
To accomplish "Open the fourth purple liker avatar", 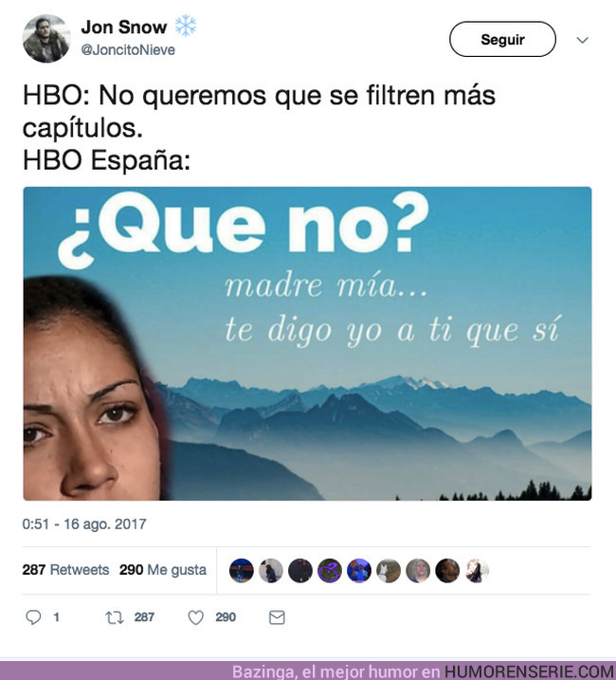I will click(330, 570).
